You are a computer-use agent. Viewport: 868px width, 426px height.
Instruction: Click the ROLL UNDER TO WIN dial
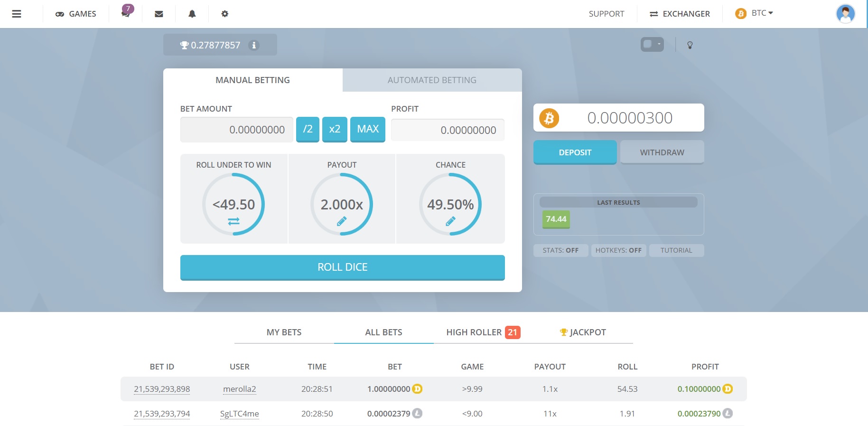pos(233,204)
